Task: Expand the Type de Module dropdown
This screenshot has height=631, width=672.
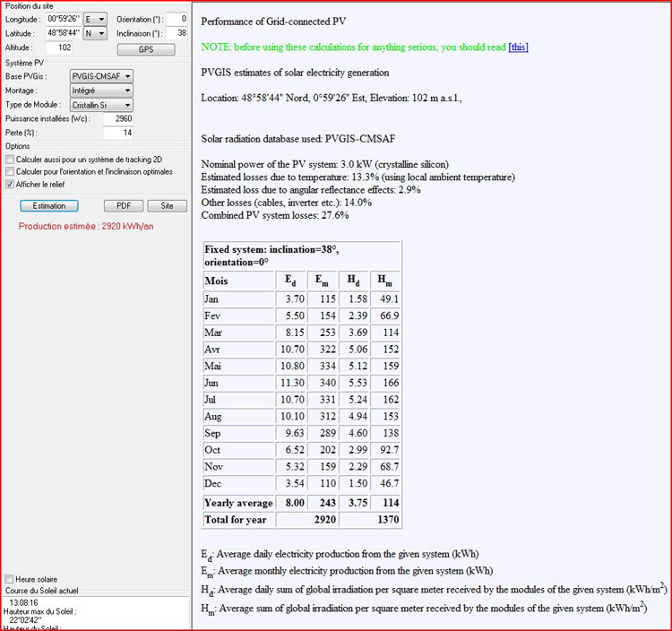Action: point(101,105)
